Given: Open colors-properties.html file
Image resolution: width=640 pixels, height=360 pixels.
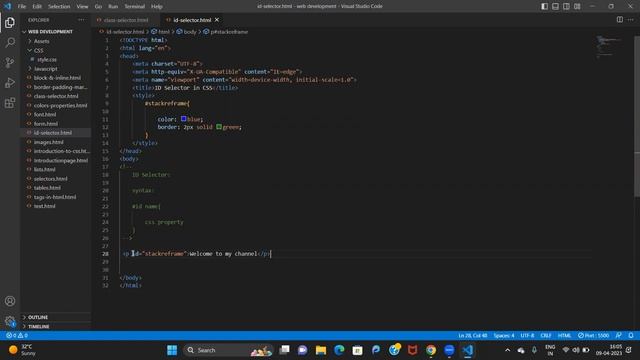Looking at the screenshot, I should [x=60, y=105].
